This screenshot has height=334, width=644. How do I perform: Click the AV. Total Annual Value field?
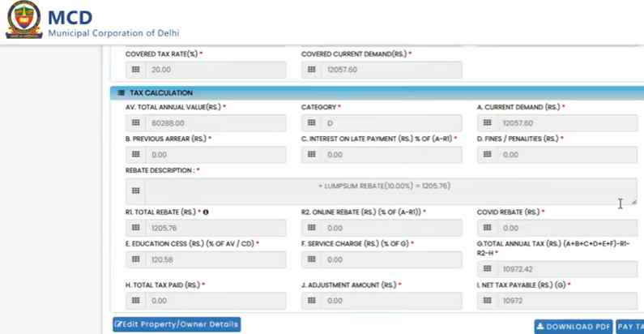pos(215,123)
